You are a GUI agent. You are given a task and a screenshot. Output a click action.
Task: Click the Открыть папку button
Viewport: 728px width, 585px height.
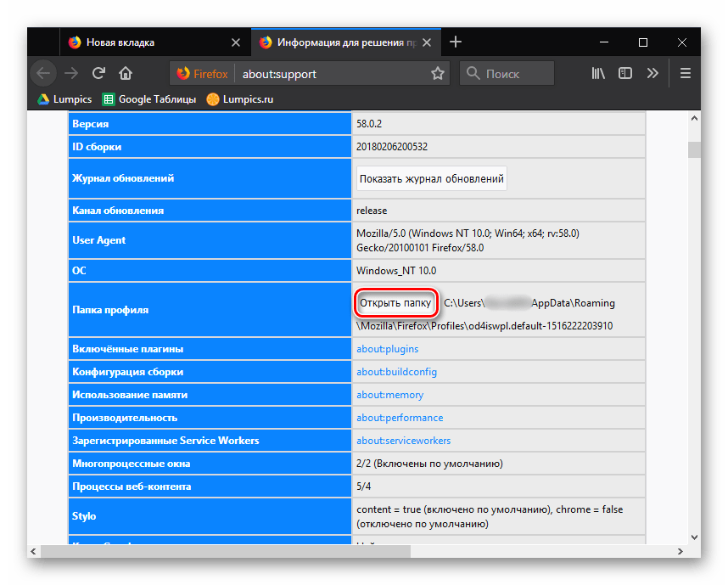point(395,303)
